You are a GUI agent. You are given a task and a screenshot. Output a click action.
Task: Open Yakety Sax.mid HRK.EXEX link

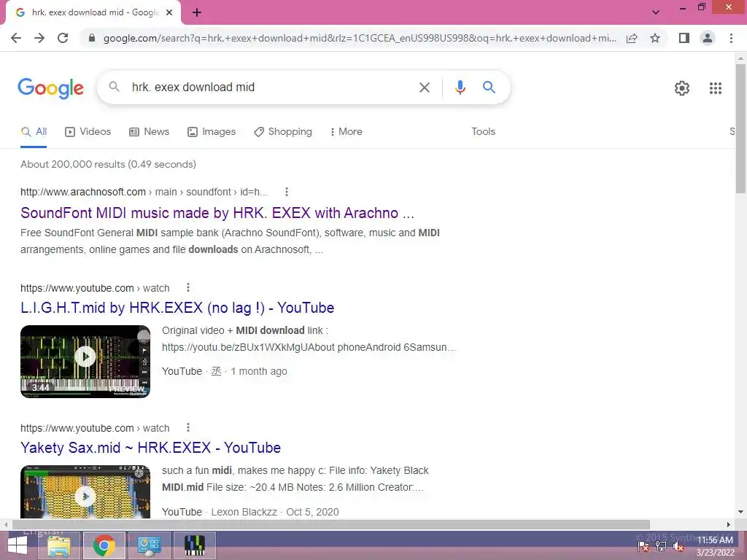tap(150, 448)
